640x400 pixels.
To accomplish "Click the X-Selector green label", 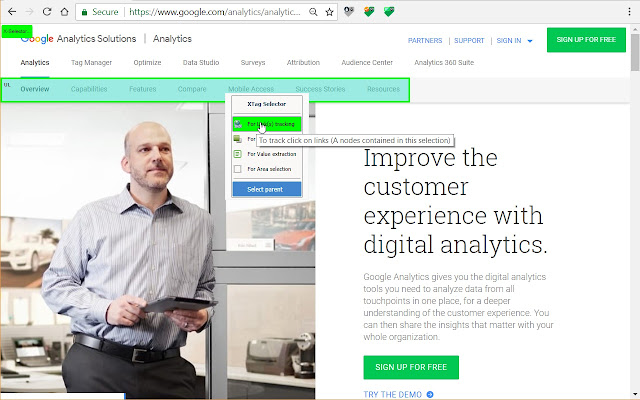I will coord(17,31).
